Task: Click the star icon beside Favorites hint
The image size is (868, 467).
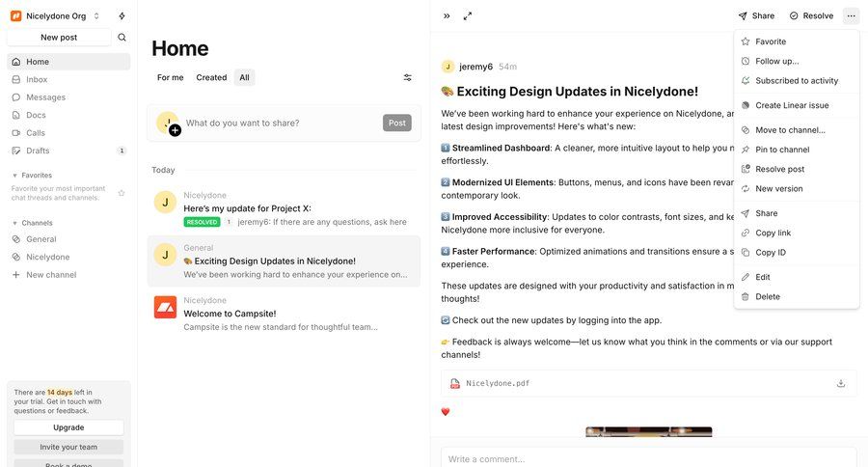Action: tap(122, 193)
